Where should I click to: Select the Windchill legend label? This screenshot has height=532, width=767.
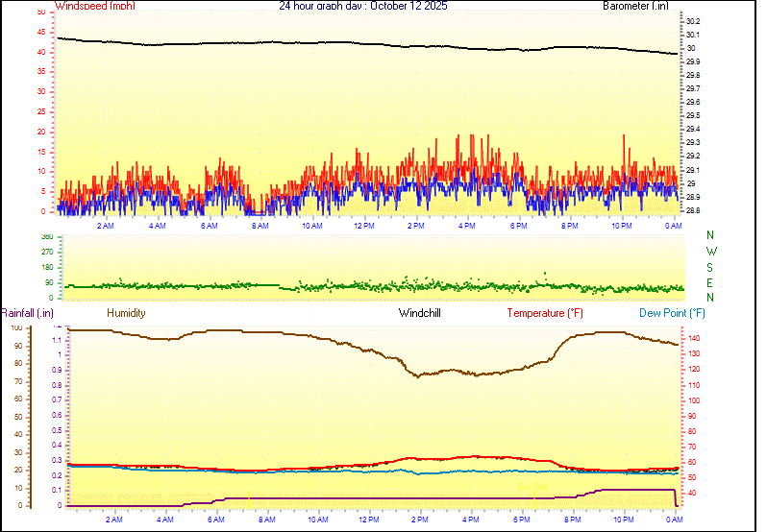(420, 313)
